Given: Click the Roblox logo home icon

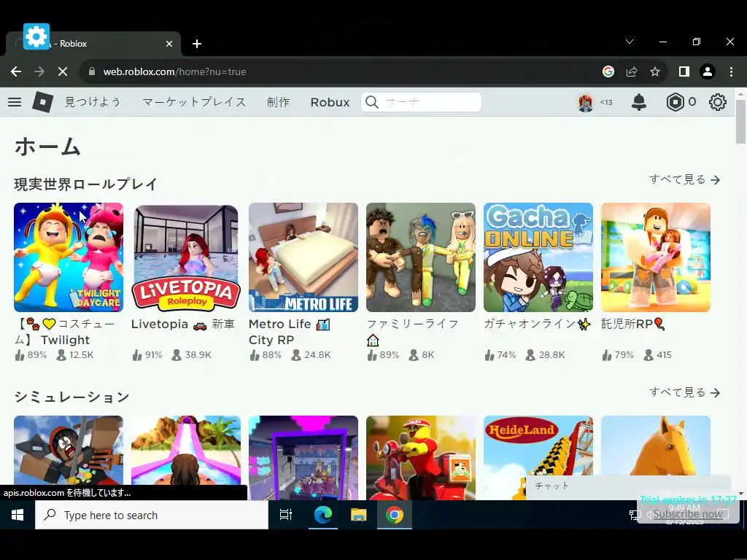Looking at the screenshot, I should coord(42,102).
